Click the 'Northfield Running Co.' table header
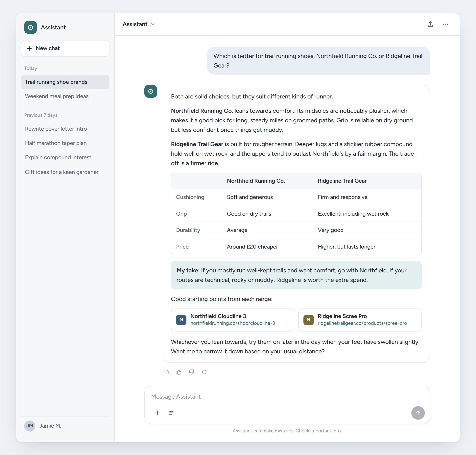 (x=256, y=181)
